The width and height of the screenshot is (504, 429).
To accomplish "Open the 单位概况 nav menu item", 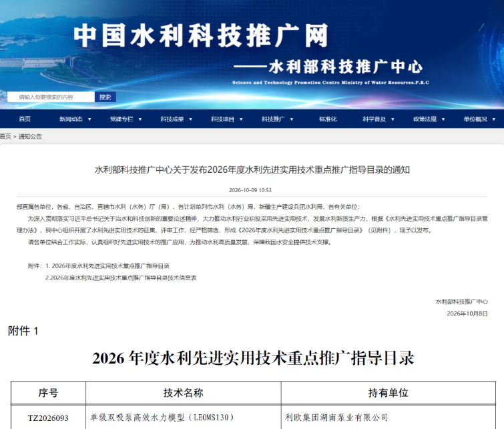I will [x=475, y=119].
